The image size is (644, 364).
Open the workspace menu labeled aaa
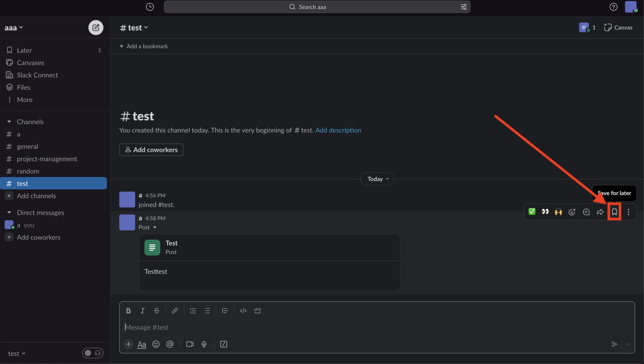point(13,28)
